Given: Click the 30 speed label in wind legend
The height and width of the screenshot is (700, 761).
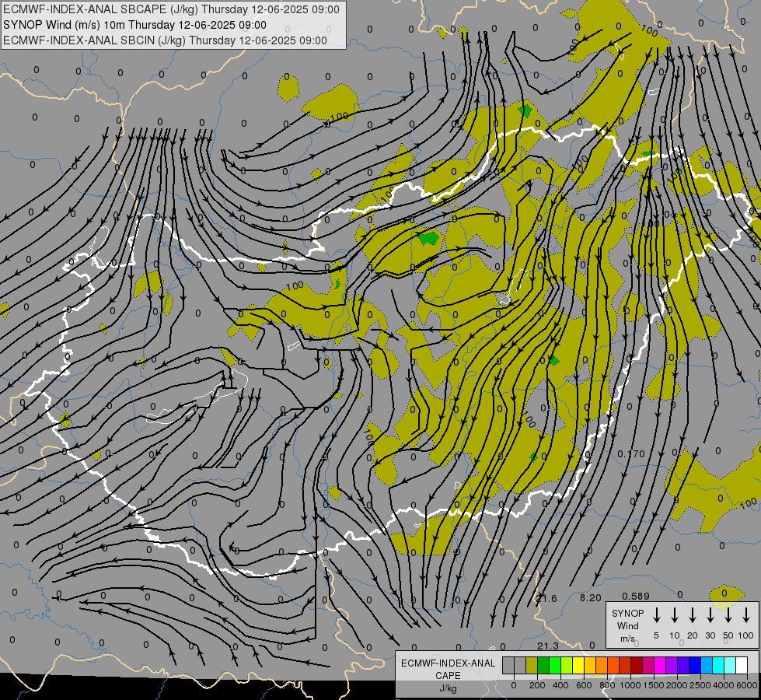Looking at the screenshot, I should click(x=710, y=635).
